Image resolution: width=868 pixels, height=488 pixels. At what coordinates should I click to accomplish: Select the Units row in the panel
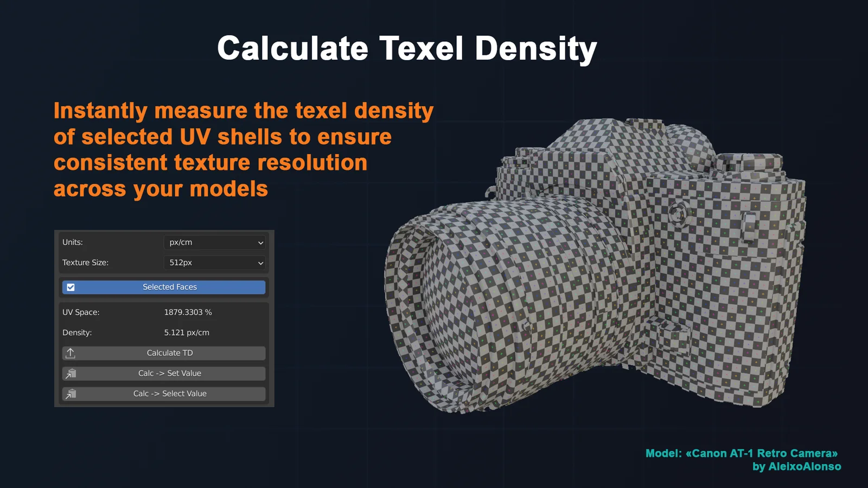[x=72, y=242]
